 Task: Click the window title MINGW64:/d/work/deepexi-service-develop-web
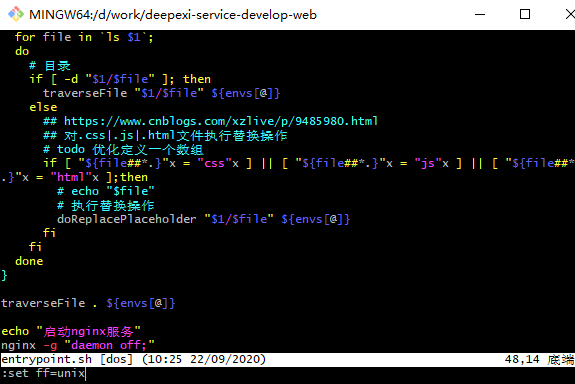coord(173,15)
